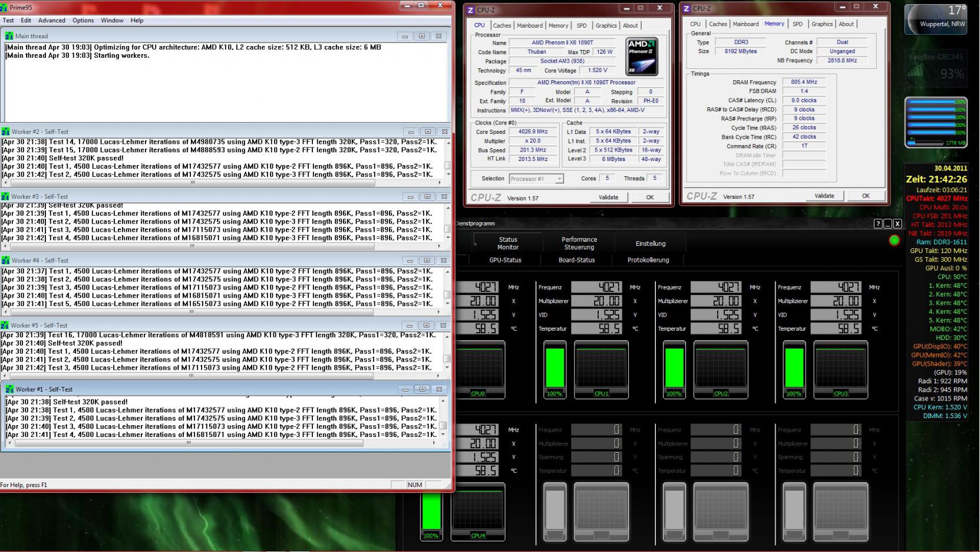This screenshot has height=552, width=980.
Task: Switch to Mainboard tab in left CPU-Z window
Action: 530,25
